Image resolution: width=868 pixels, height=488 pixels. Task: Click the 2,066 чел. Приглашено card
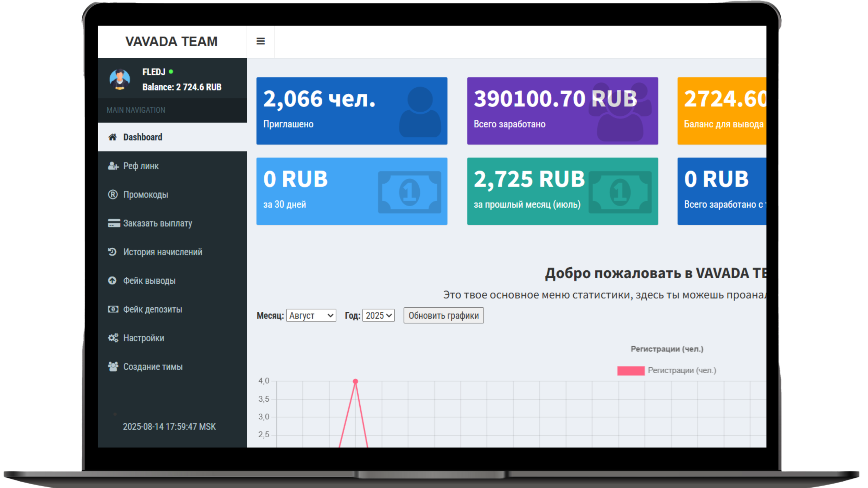pyautogui.click(x=351, y=111)
